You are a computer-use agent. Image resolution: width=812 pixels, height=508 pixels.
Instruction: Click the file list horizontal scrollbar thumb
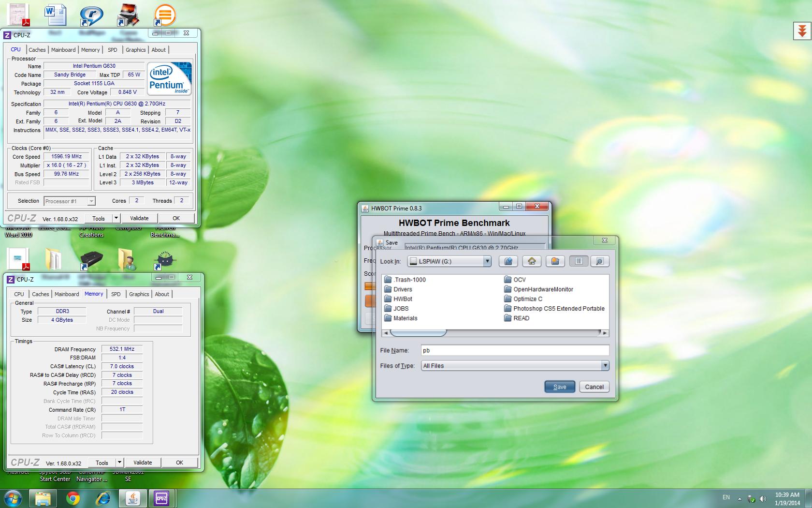418,333
